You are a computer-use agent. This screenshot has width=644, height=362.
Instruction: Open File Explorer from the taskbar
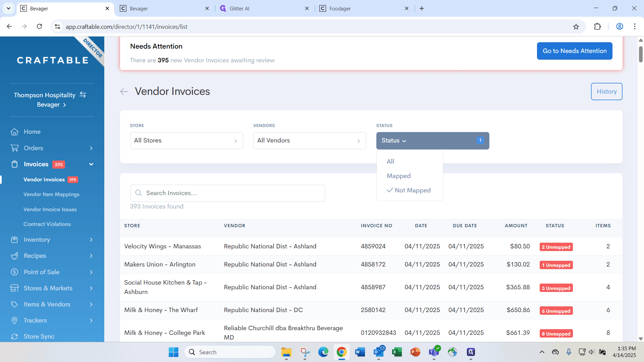point(286,352)
